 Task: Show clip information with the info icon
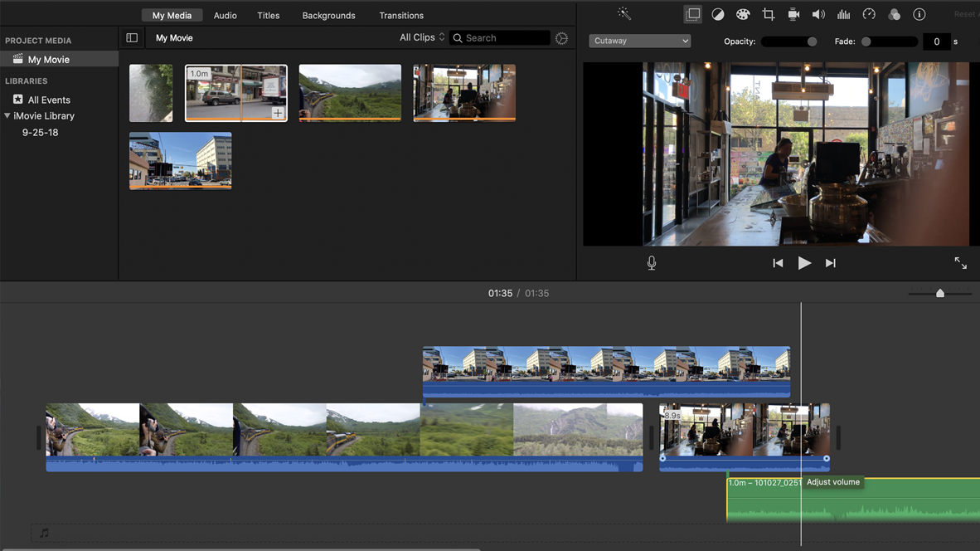click(919, 14)
